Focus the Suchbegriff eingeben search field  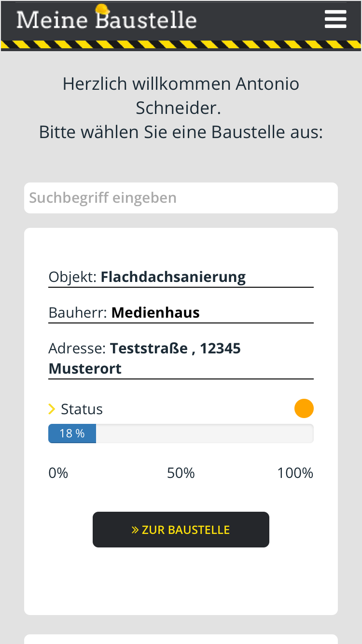181,198
